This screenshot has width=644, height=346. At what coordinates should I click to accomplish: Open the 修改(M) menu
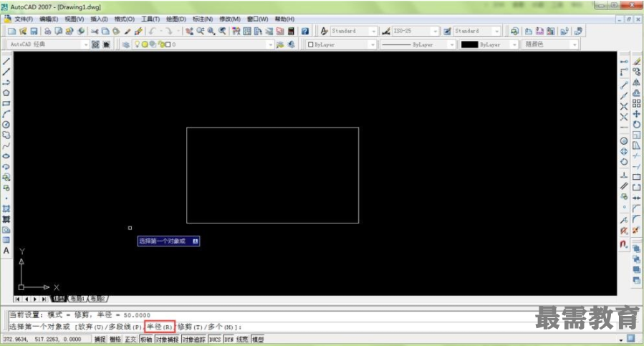229,19
